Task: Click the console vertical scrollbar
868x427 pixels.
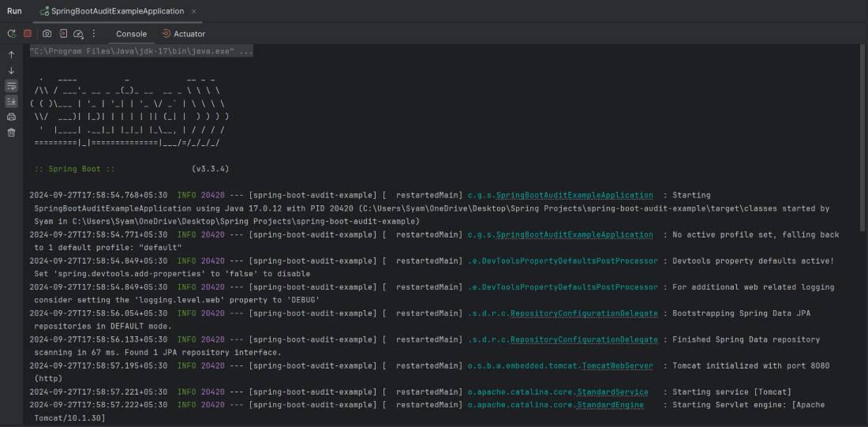Action: [863, 158]
